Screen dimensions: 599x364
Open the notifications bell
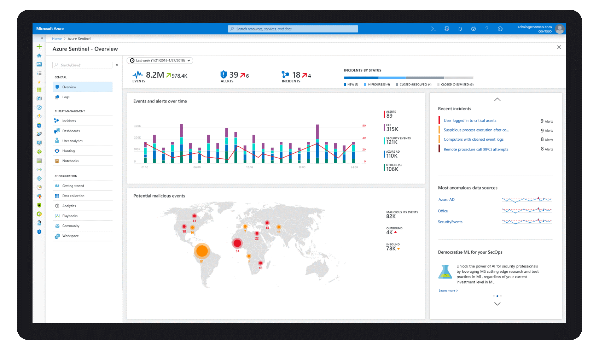(460, 29)
